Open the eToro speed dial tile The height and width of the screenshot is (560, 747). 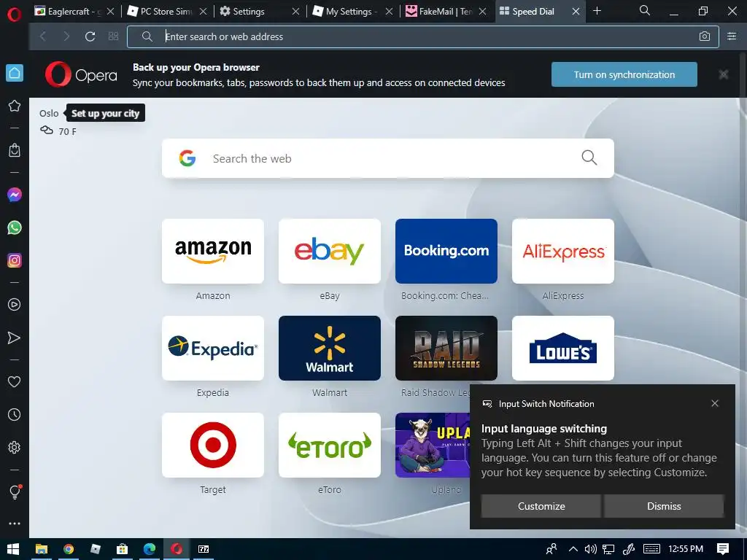330,446
